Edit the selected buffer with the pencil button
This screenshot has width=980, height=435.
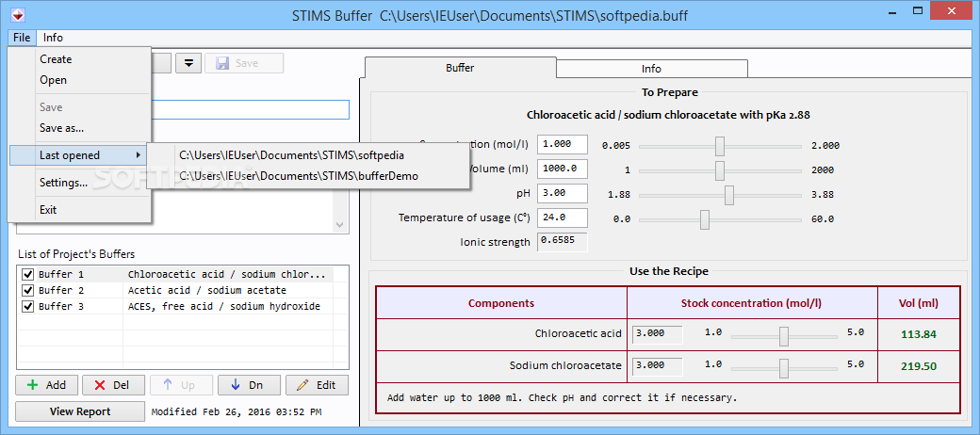[x=317, y=385]
